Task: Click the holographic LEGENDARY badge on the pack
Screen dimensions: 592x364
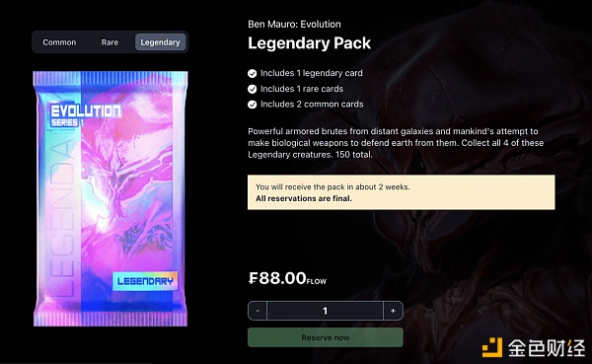Action: click(145, 281)
